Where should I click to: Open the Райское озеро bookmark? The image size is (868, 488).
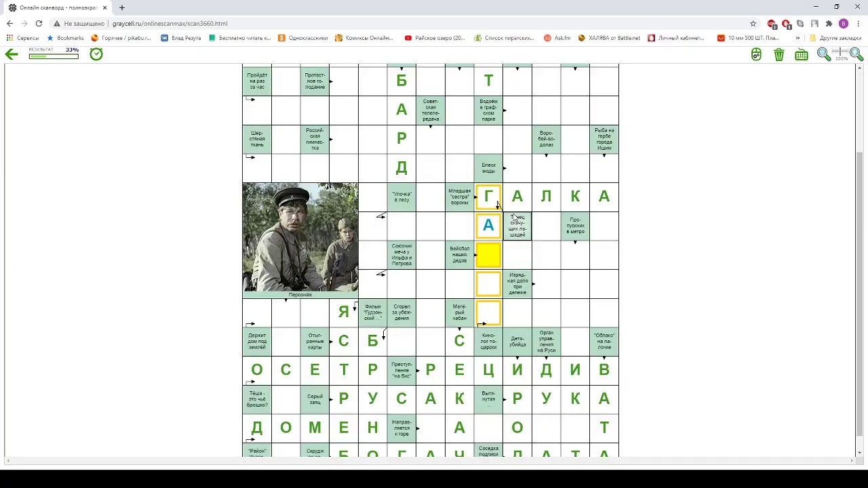[435, 38]
